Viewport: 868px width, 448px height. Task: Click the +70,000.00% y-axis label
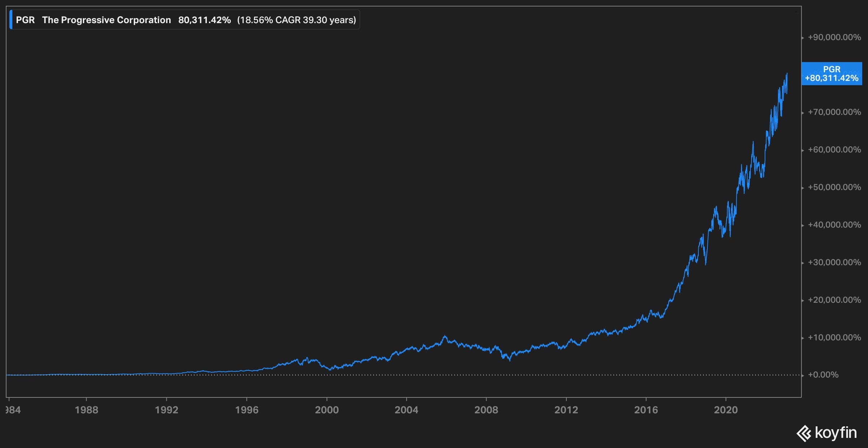pyautogui.click(x=834, y=112)
